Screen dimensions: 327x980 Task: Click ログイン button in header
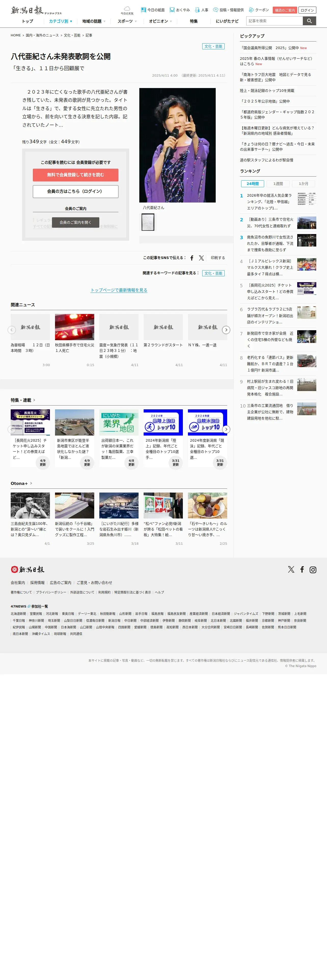[307, 10]
